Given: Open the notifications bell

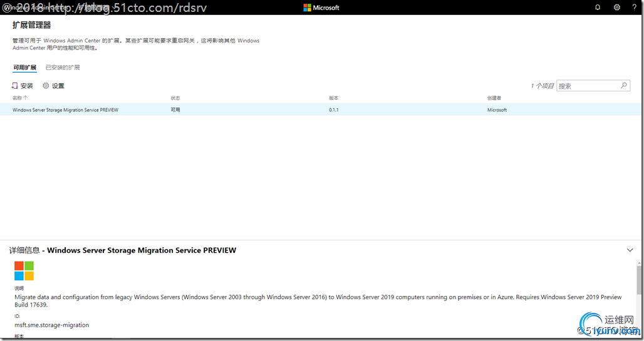Looking at the screenshot, I should tap(598, 8).
